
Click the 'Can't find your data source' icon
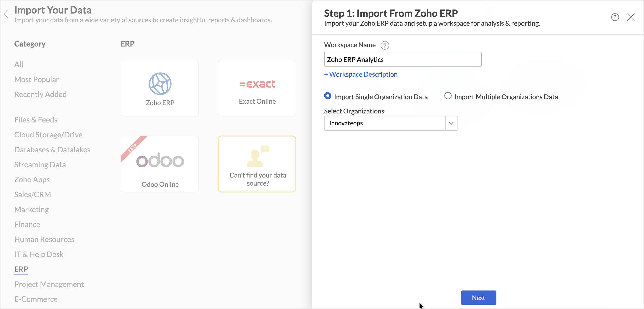(x=257, y=156)
